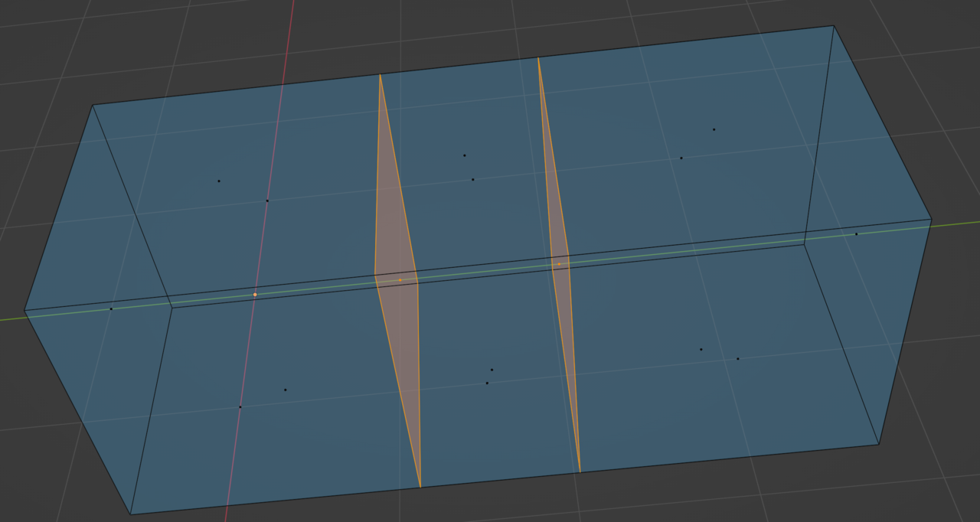Viewport: 980px width, 522px height.
Task: Click the orange object origin dot
Action: tap(255, 295)
